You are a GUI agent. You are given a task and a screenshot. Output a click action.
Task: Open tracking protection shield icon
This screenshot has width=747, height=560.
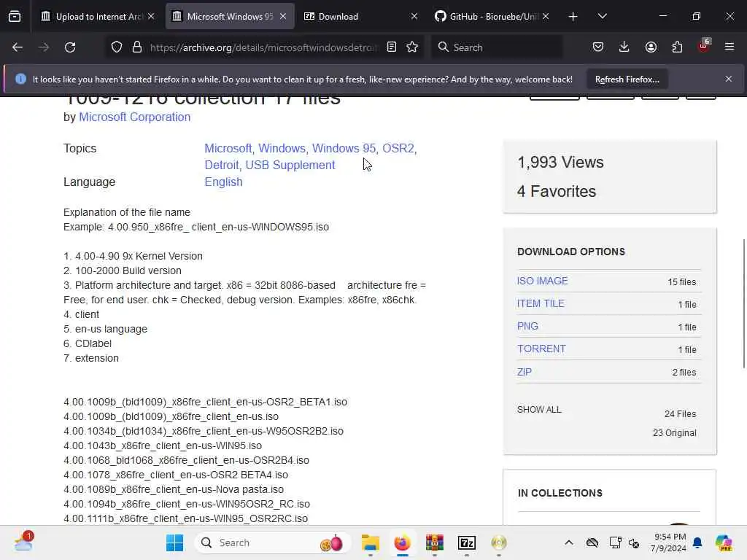coord(117,47)
